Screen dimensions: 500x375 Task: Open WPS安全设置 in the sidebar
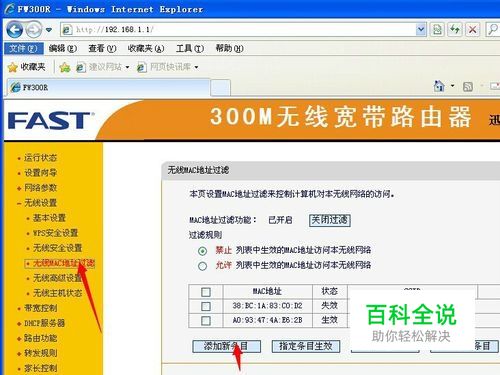[x=55, y=233]
